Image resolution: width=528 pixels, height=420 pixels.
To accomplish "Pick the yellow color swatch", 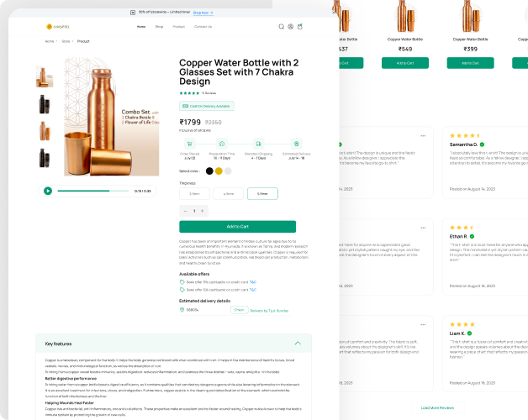I will 219,171.
